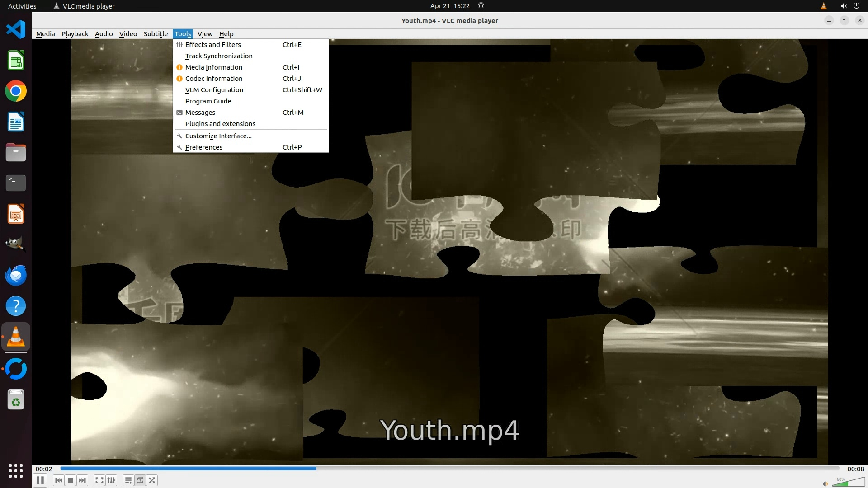Image resolution: width=868 pixels, height=488 pixels.
Task: Click the previous media button
Action: tap(58, 480)
